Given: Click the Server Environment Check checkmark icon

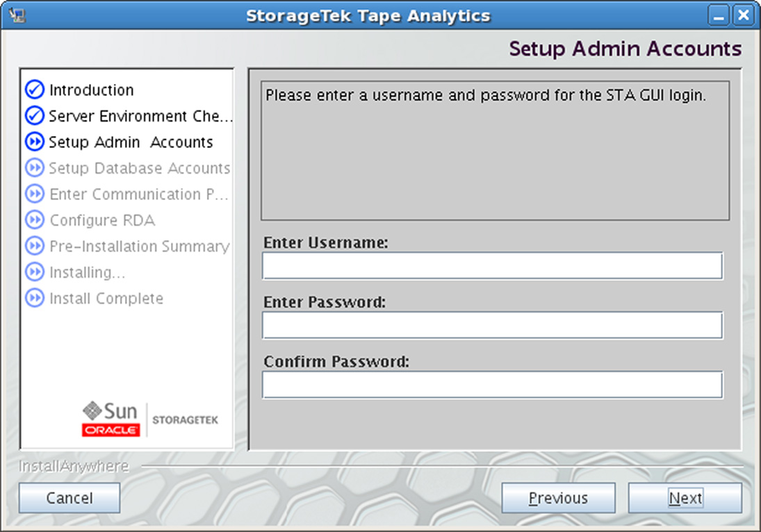Looking at the screenshot, I should [35, 116].
